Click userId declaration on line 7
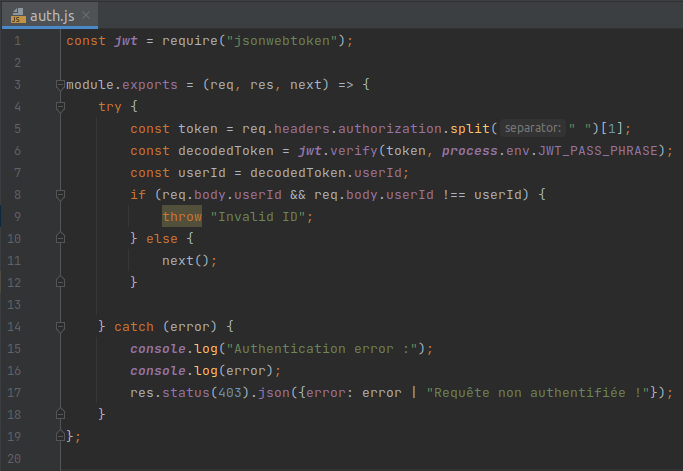Screen dimensions: 683x471 (x=202, y=173)
